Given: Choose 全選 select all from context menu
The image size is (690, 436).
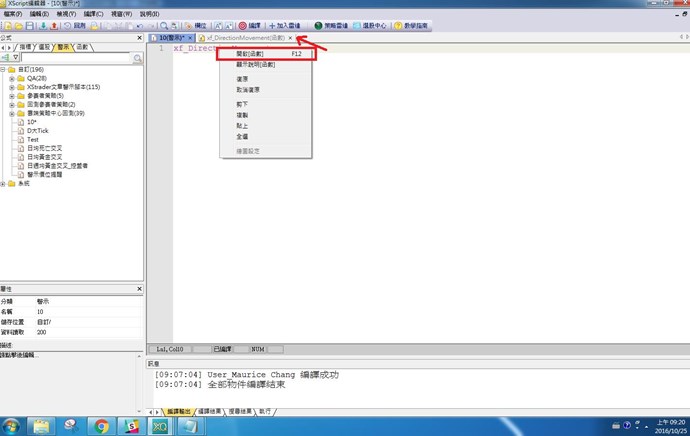Looking at the screenshot, I should coord(266,136).
